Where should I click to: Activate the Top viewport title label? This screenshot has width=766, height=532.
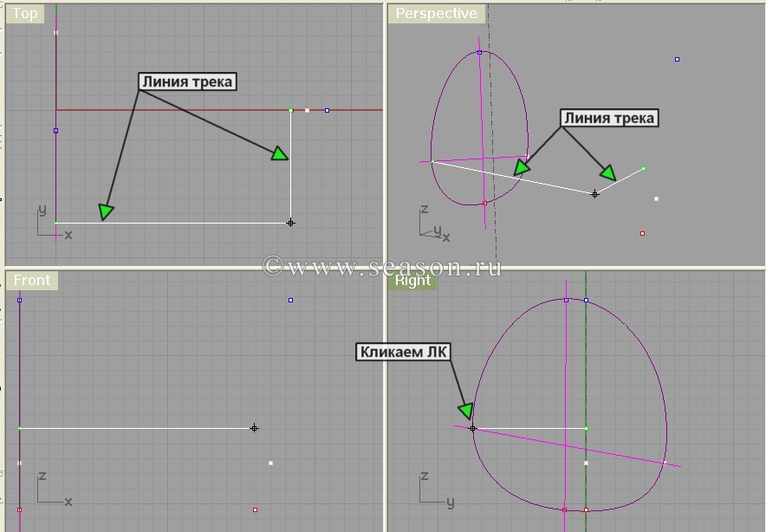(x=25, y=14)
